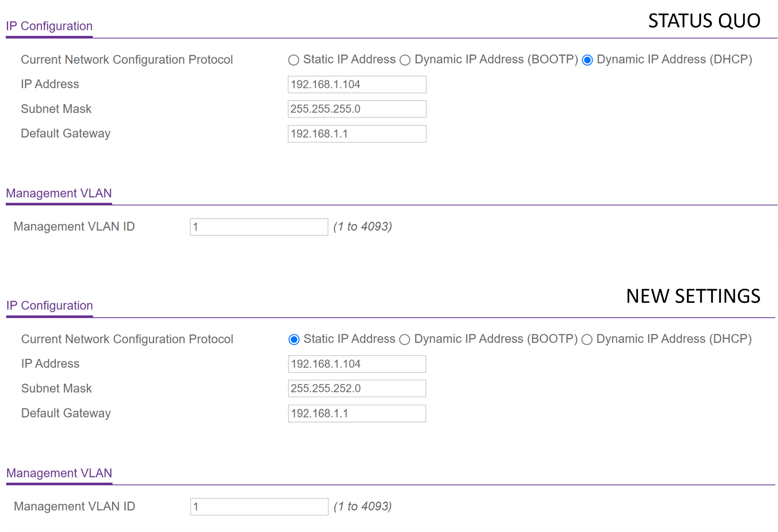778x532 pixels.
Task: Enable Static IP Address in new settings
Action: 293,339
